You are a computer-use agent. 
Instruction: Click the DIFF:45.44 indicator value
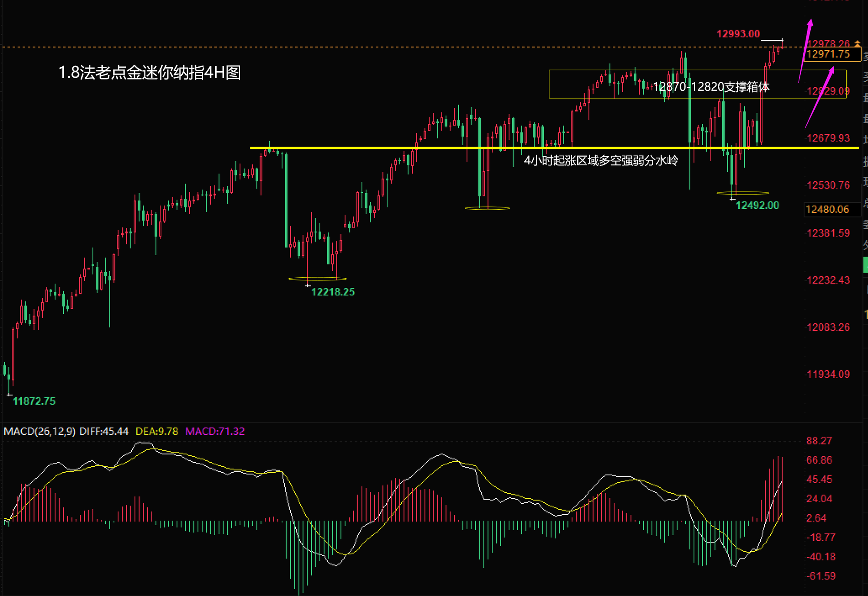pyautogui.click(x=104, y=431)
